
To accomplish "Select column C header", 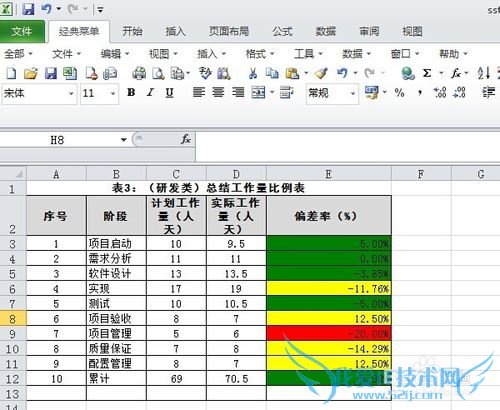I will coord(176,174).
